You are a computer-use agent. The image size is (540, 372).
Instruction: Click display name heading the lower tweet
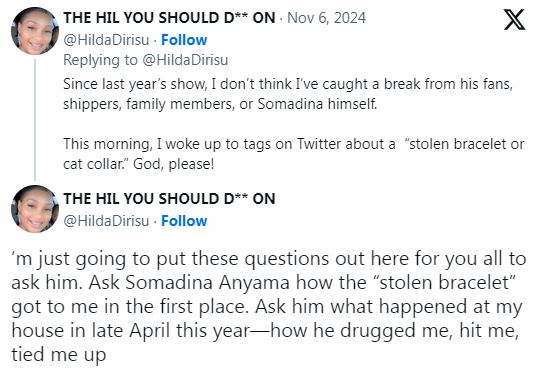(x=169, y=199)
